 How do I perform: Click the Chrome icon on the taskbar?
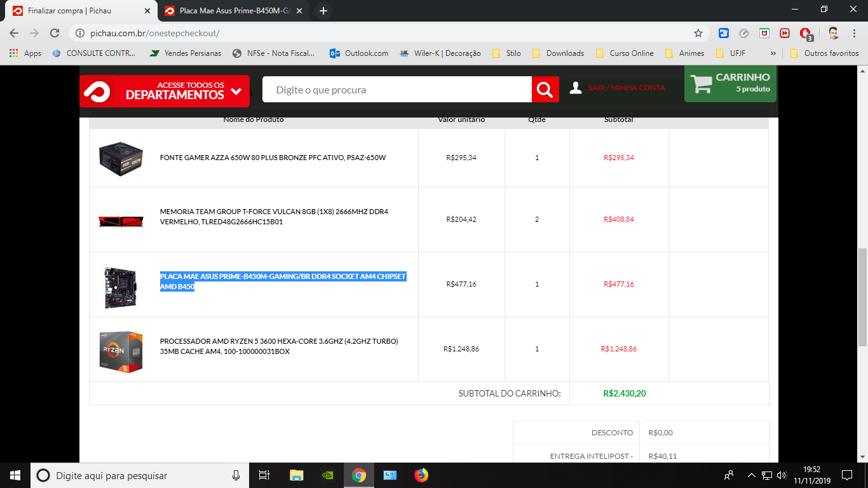(359, 475)
